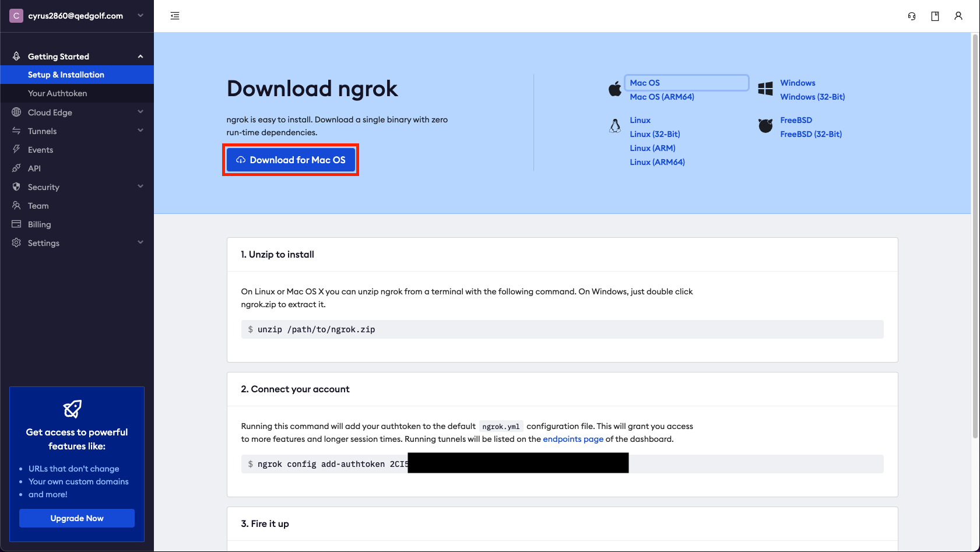This screenshot has height=552, width=980.
Task: Click the Events lightning icon
Action: point(16,150)
